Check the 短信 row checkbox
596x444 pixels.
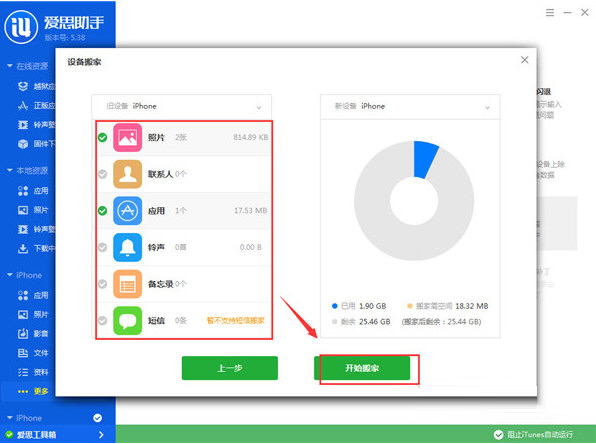[102, 320]
